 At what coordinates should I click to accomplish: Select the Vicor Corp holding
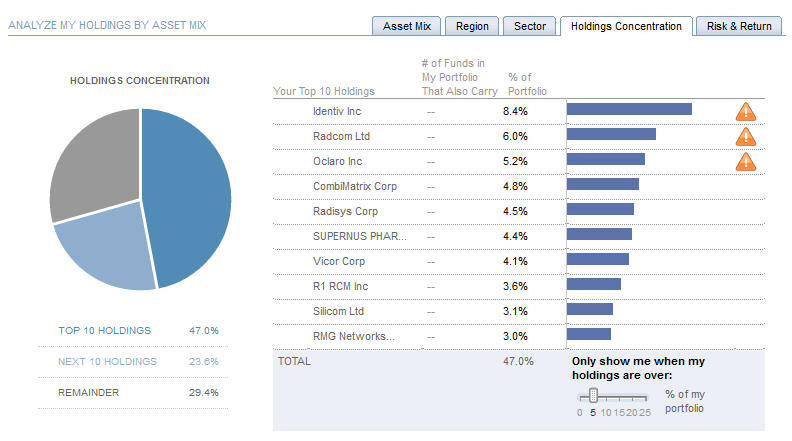[x=338, y=260]
